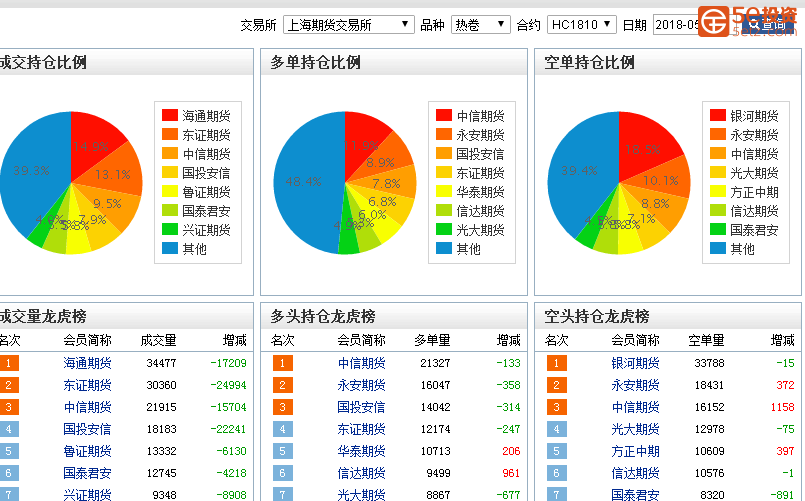Click rank 4 badge in 空头持仓龙虎榜
Viewport: 805px width, 501px height.
point(557,429)
